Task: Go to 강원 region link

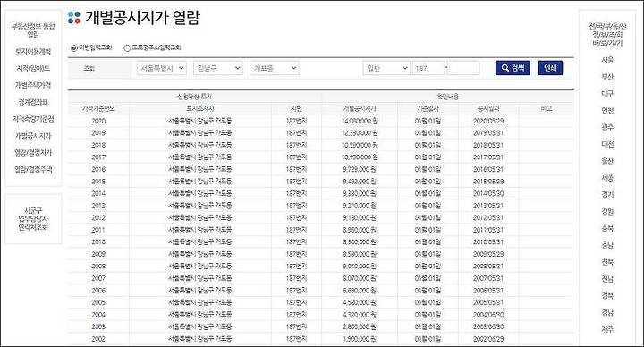Action: (x=607, y=211)
